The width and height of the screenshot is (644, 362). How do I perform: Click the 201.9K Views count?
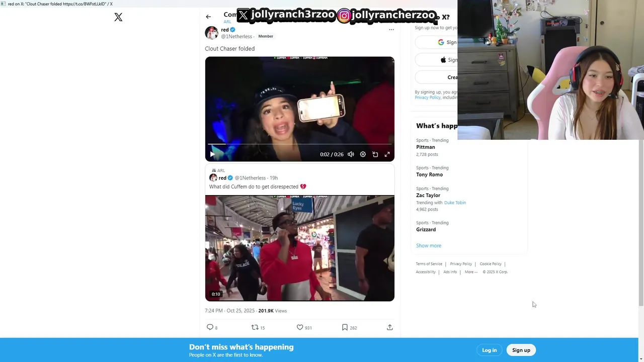[272, 311]
